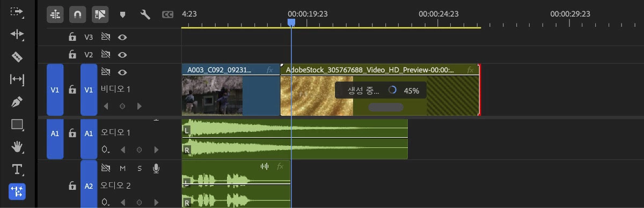The height and width of the screenshot is (208, 644).
Task: Toggle V1 track targeting button
Action: point(89,90)
